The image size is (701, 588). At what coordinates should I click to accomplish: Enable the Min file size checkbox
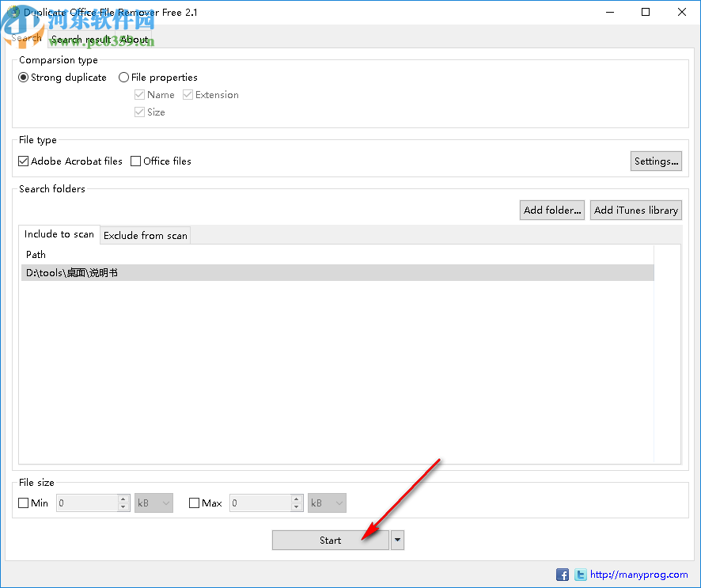click(23, 503)
